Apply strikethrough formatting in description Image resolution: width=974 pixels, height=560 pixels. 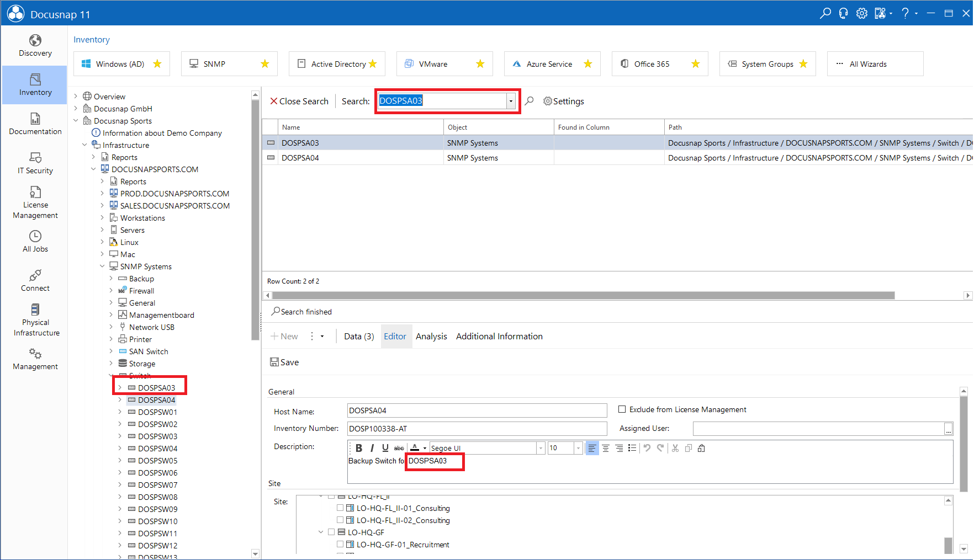(399, 448)
